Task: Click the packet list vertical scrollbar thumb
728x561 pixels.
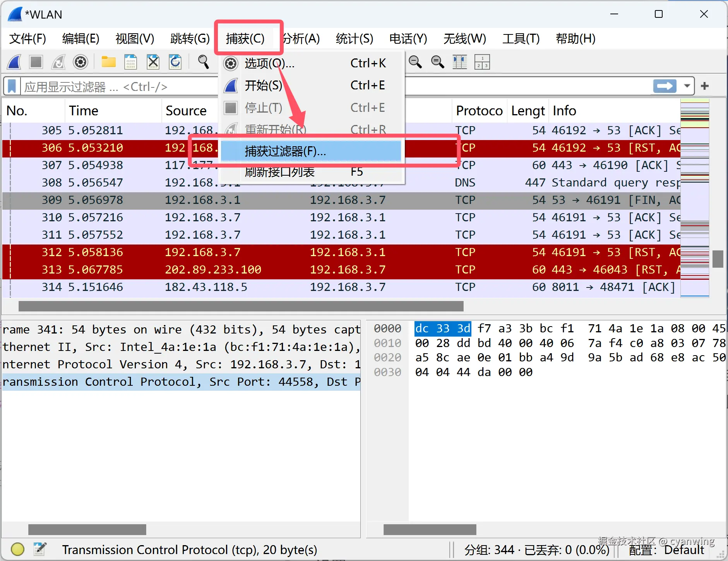Action: click(x=718, y=259)
